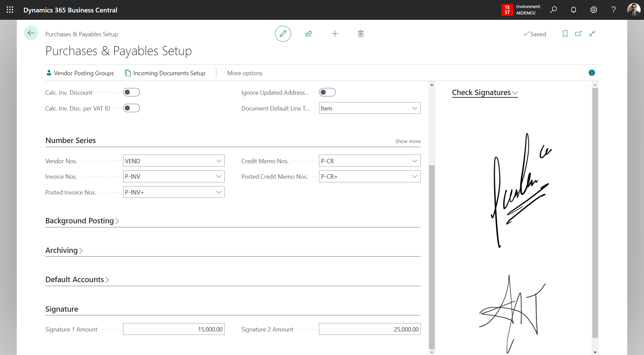644x355 pixels.
Task: Click the Show more link for Number Series
Action: [x=408, y=141]
